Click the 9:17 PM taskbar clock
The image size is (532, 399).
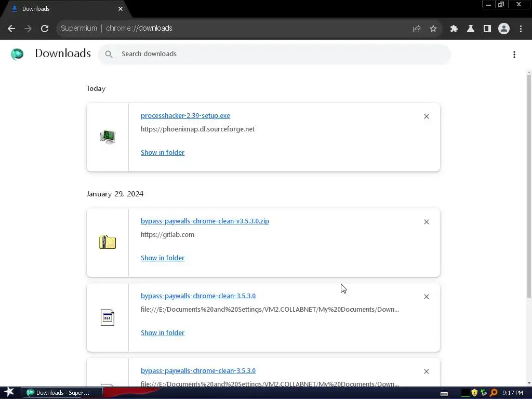click(x=513, y=393)
